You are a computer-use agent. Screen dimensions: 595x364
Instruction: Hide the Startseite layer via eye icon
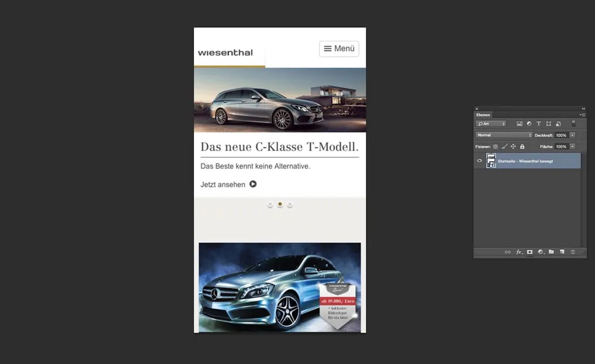pos(480,161)
